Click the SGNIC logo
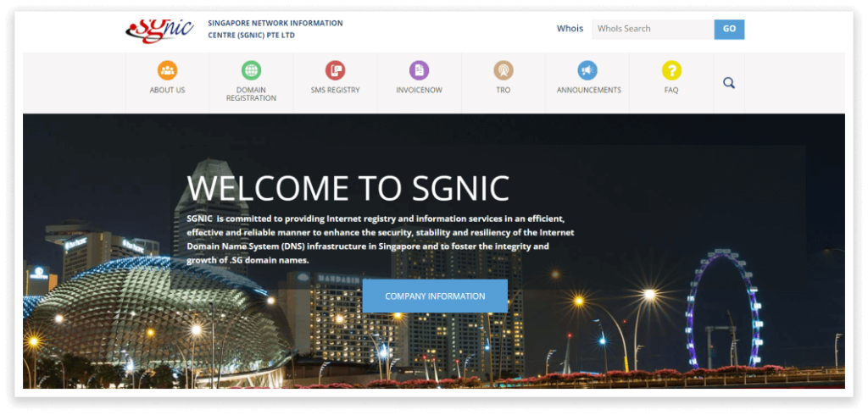868x415 pixels. pyautogui.click(x=159, y=30)
